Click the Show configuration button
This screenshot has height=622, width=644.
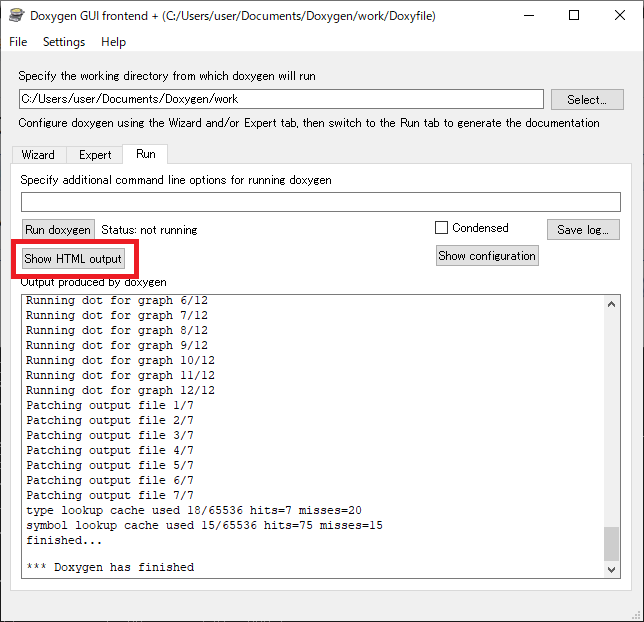[x=487, y=256]
